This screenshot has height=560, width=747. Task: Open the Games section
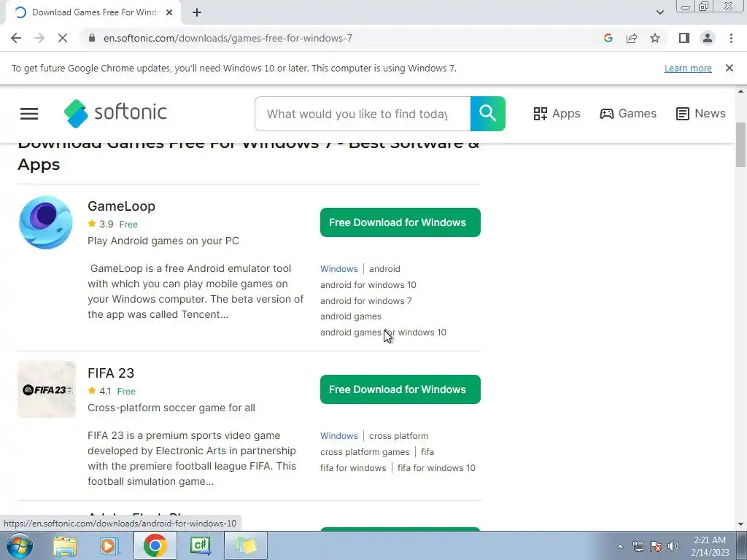coord(628,113)
